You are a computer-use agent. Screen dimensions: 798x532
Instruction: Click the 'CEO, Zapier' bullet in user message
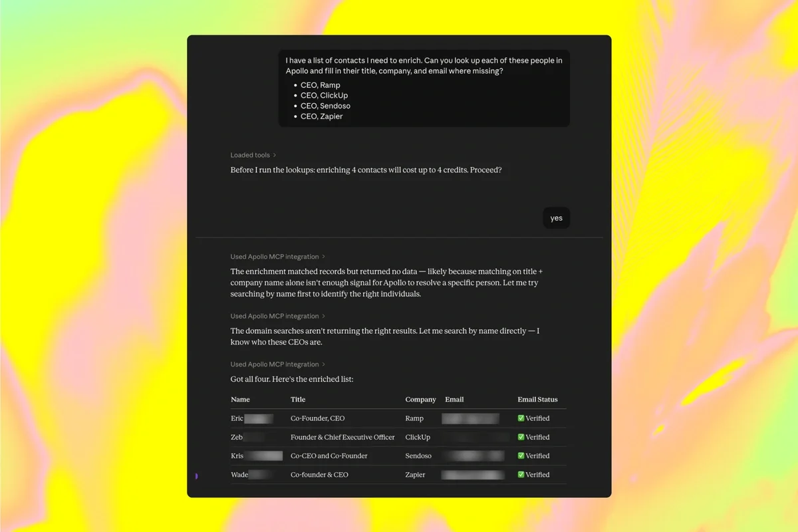point(321,116)
